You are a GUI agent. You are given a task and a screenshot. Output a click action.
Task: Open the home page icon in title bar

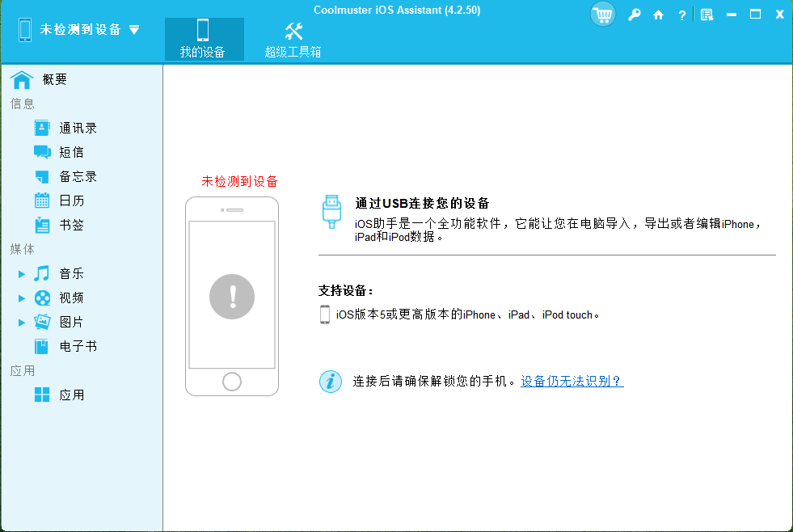tap(658, 15)
